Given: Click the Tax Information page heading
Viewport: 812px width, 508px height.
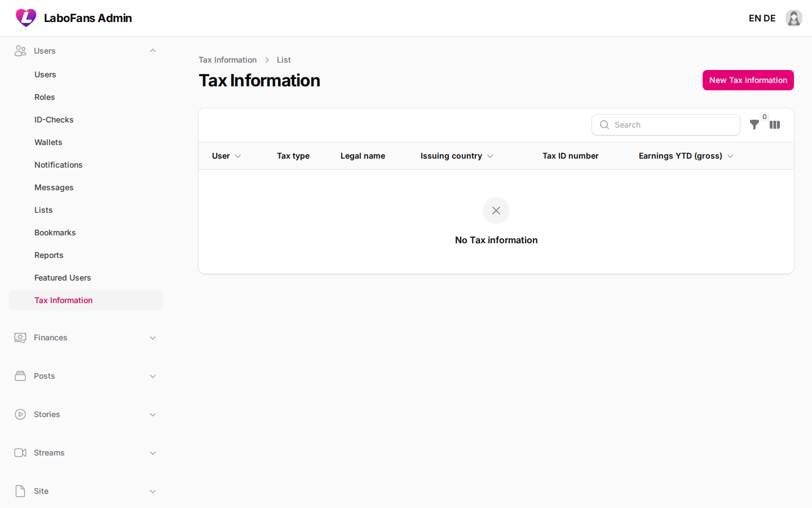Looking at the screenshot, I should tap(259, 80).
